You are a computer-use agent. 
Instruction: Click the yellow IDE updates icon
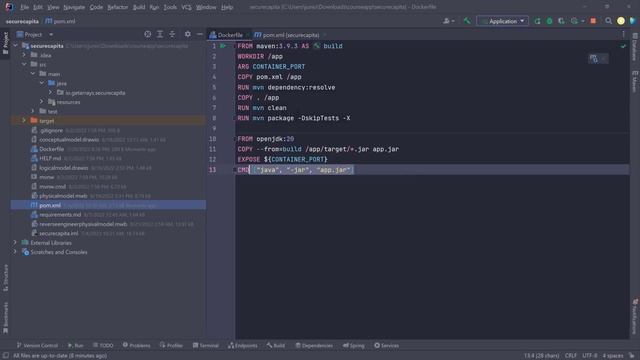(x=621, y=21)
